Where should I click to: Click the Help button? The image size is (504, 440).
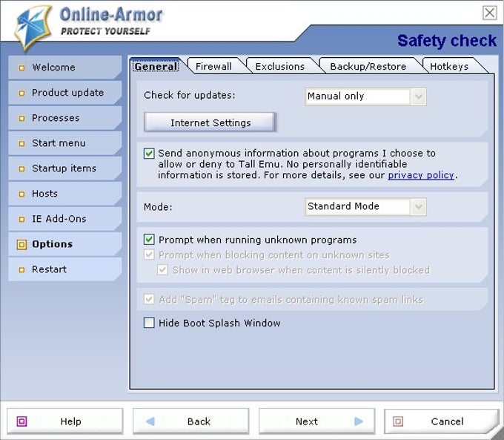65,421
